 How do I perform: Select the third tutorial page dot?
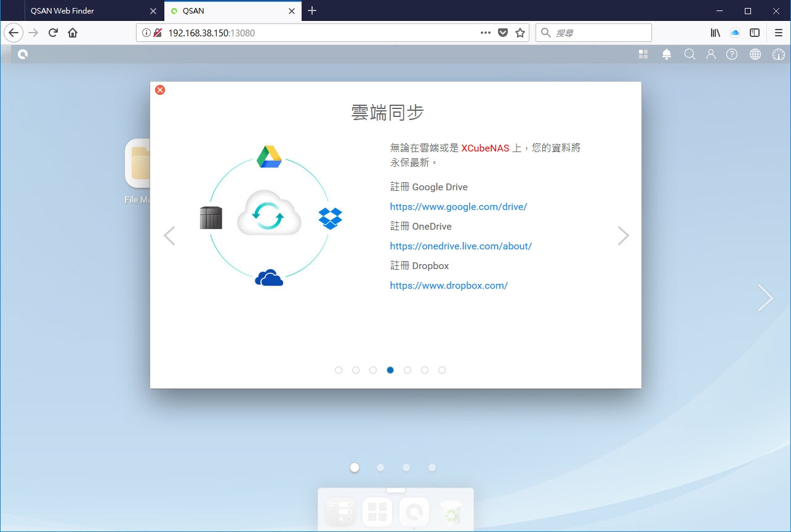click(x=373, y=370)
